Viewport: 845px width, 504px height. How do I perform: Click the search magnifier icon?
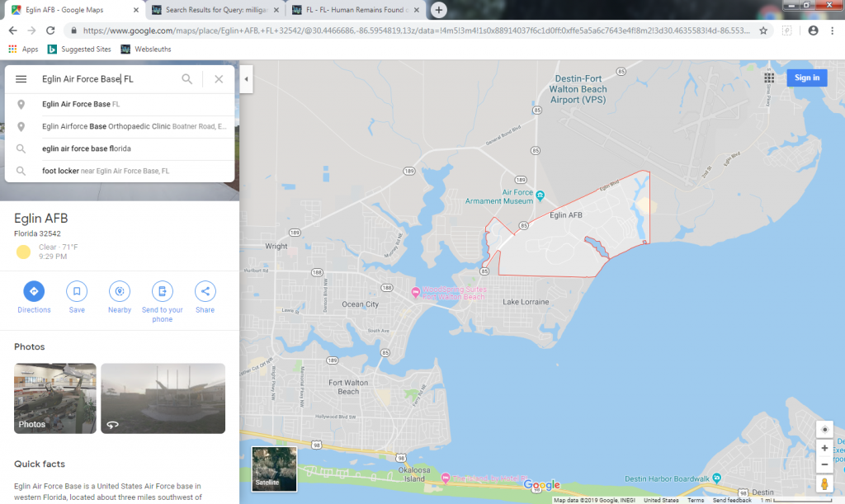[x=187, y=79]
